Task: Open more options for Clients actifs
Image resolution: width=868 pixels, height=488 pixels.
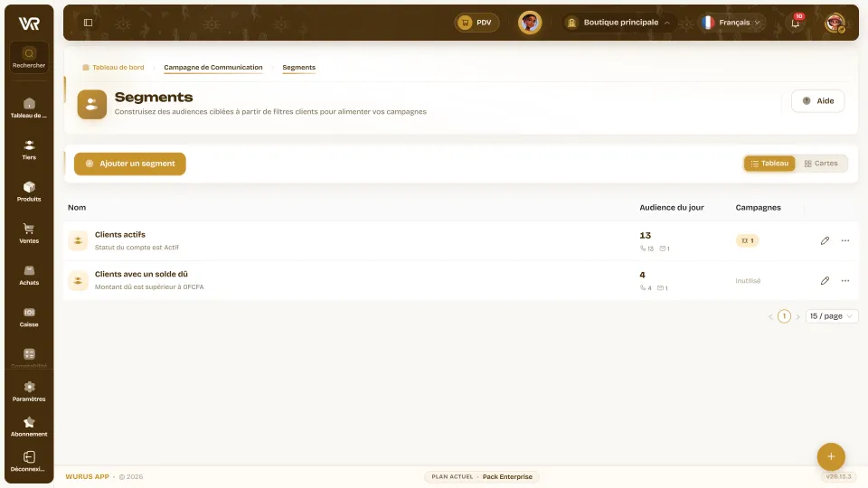Action: (845, 240)
